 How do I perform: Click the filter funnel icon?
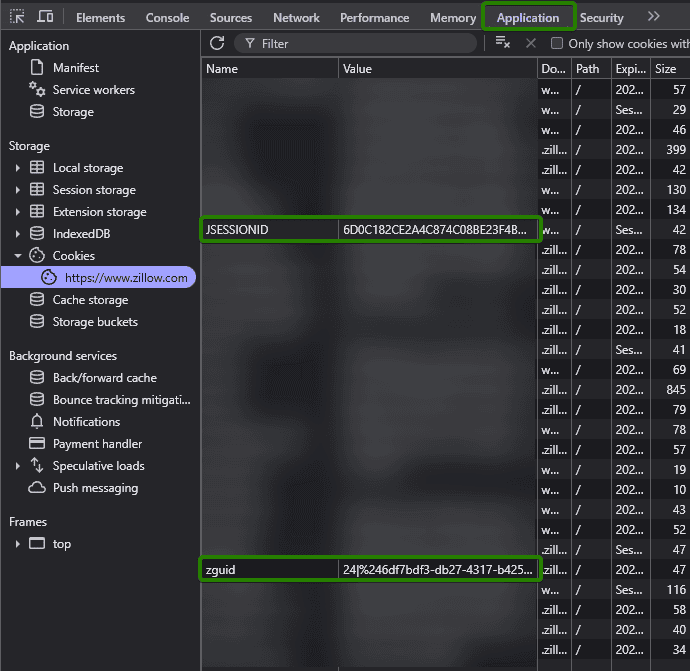tap(250, 43)
